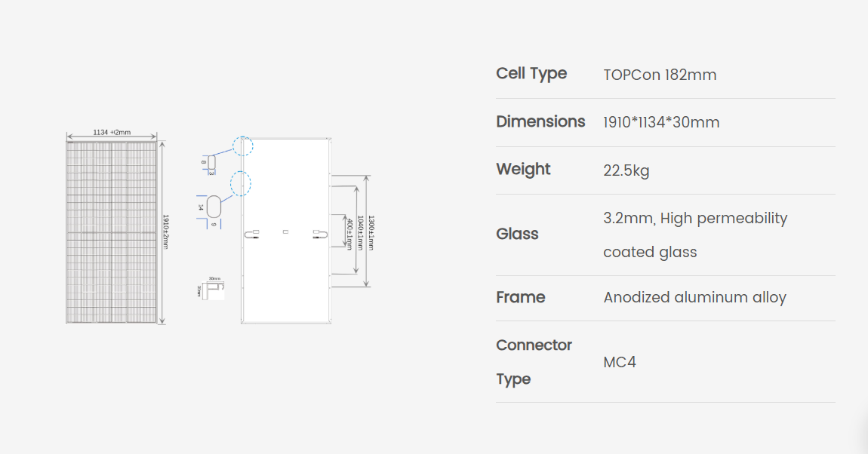Click the small slot detail labeled 8

(211, 163)
